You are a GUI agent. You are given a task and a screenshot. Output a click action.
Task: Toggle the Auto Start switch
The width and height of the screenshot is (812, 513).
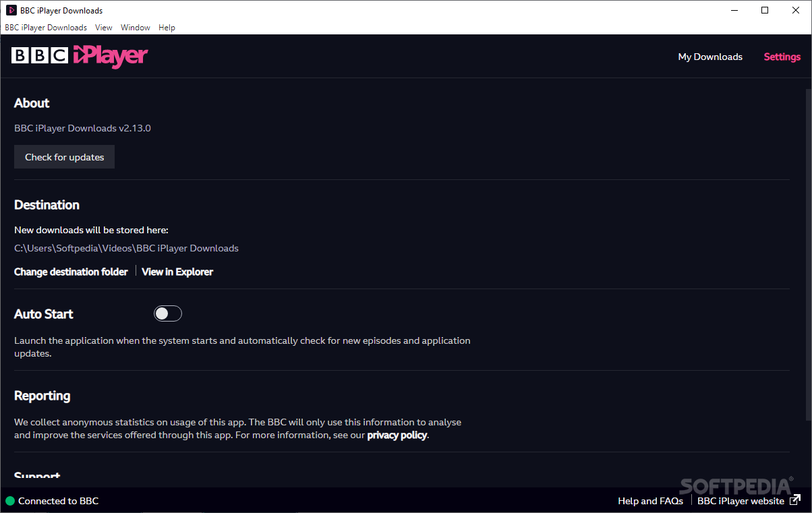[168, 313]
